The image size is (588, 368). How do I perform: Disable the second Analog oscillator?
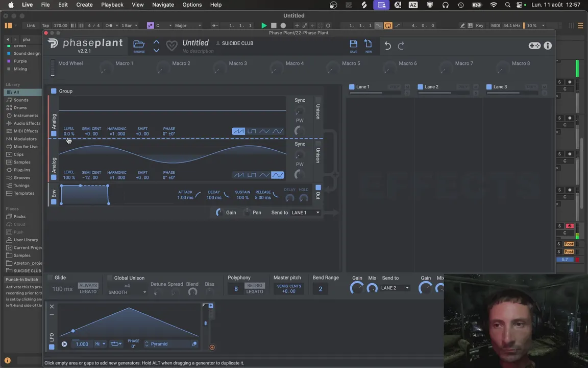click(x=54, y=177)
